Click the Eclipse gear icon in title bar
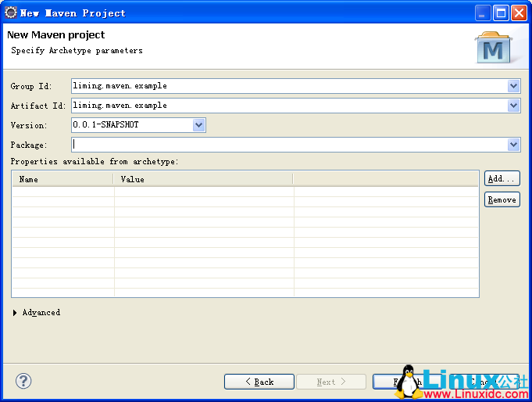 11,13
